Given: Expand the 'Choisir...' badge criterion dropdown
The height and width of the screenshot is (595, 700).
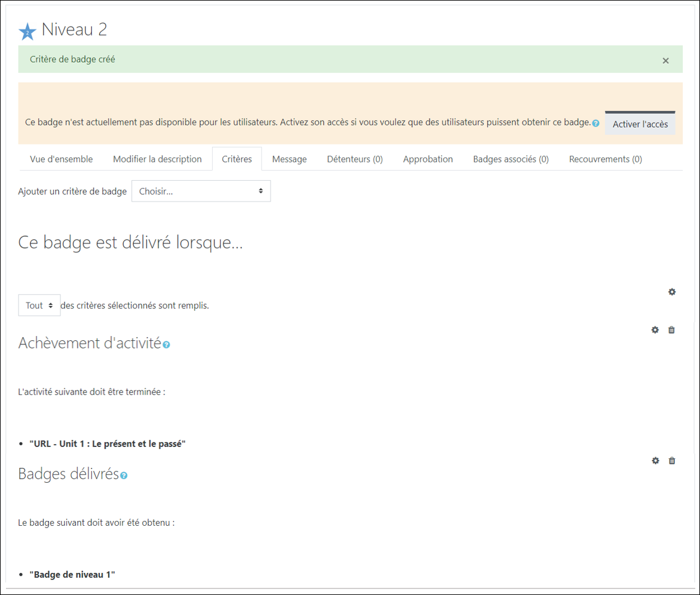Looking at the screenshot, I should pos(201,192).
